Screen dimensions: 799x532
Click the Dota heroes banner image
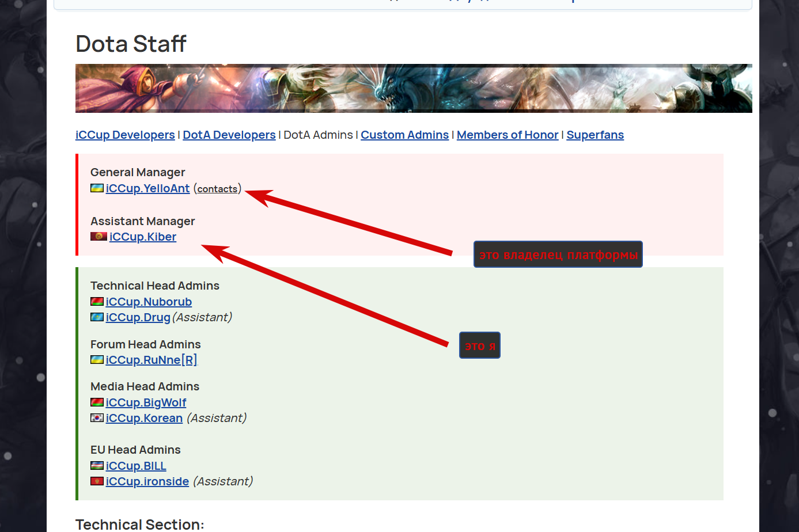pos(414,88)
